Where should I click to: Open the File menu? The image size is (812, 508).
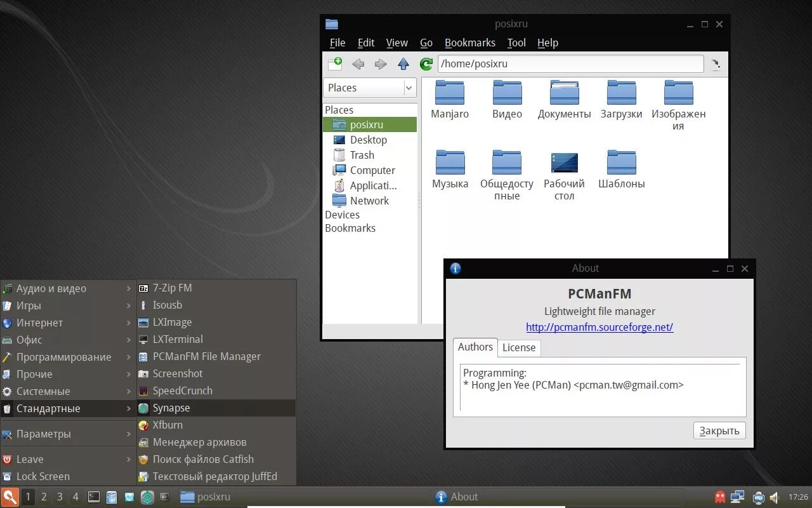[337, 43]
